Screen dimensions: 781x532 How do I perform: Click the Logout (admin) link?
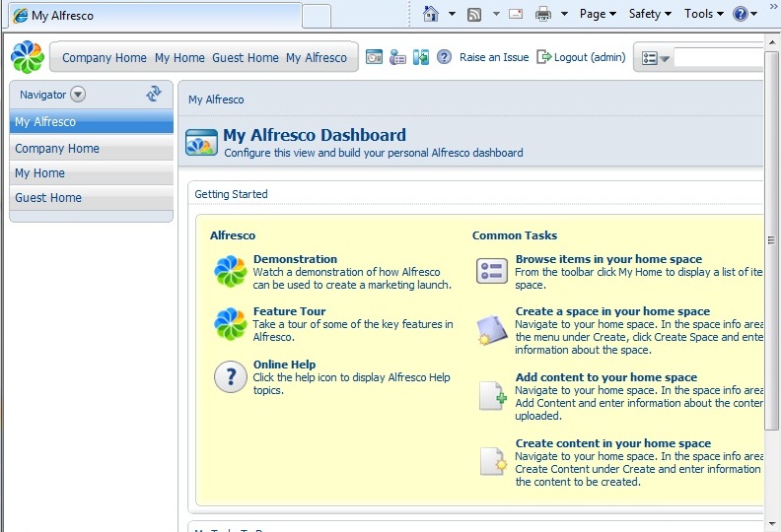point(590,57)
